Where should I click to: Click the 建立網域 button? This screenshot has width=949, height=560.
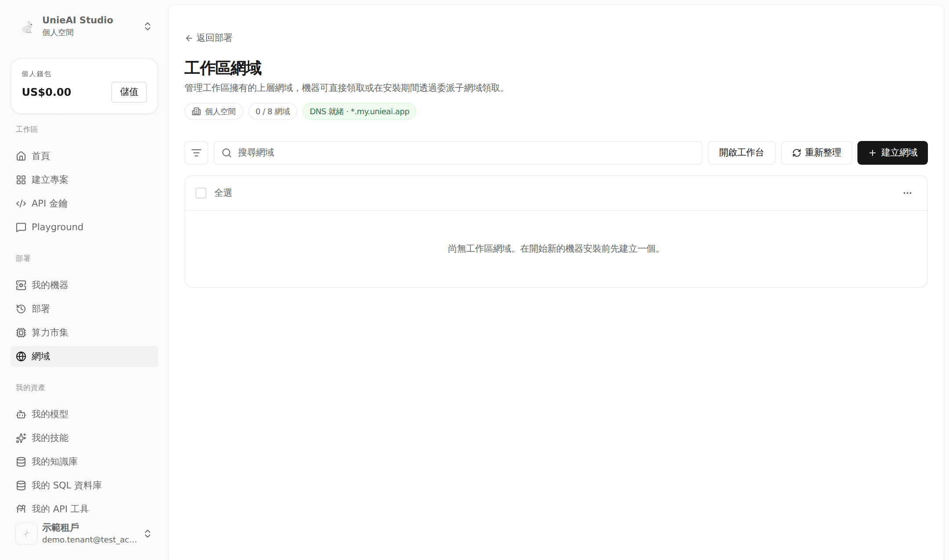coord(892,153)
